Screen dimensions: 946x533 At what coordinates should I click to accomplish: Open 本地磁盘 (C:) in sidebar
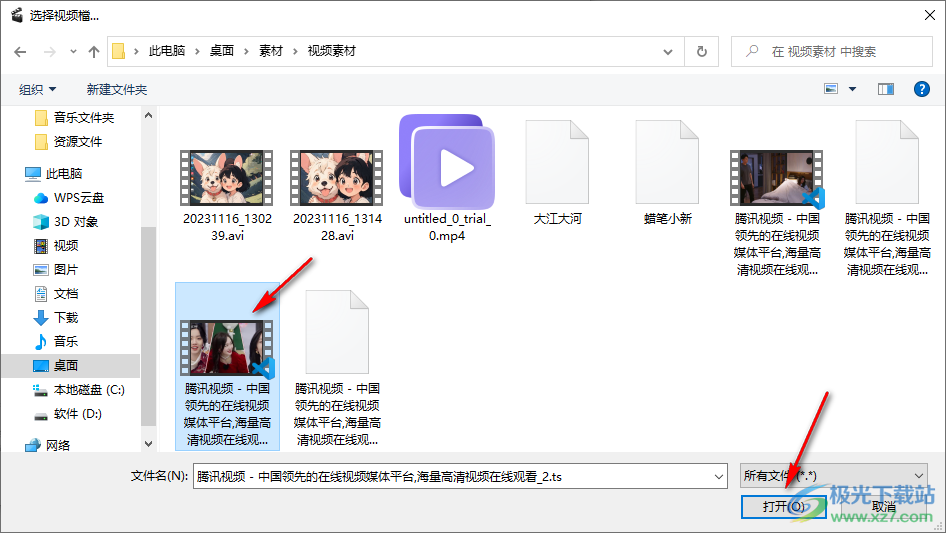click(x=88, y=389)
